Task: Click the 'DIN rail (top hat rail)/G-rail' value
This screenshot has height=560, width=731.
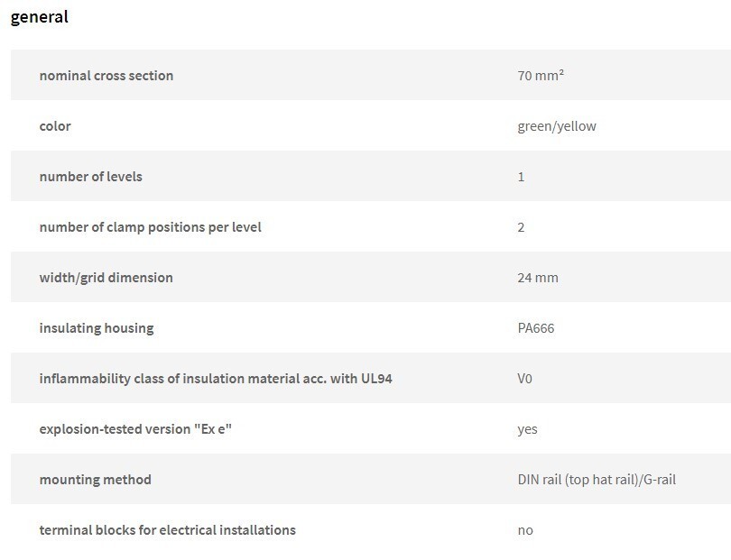Action: 597,480
